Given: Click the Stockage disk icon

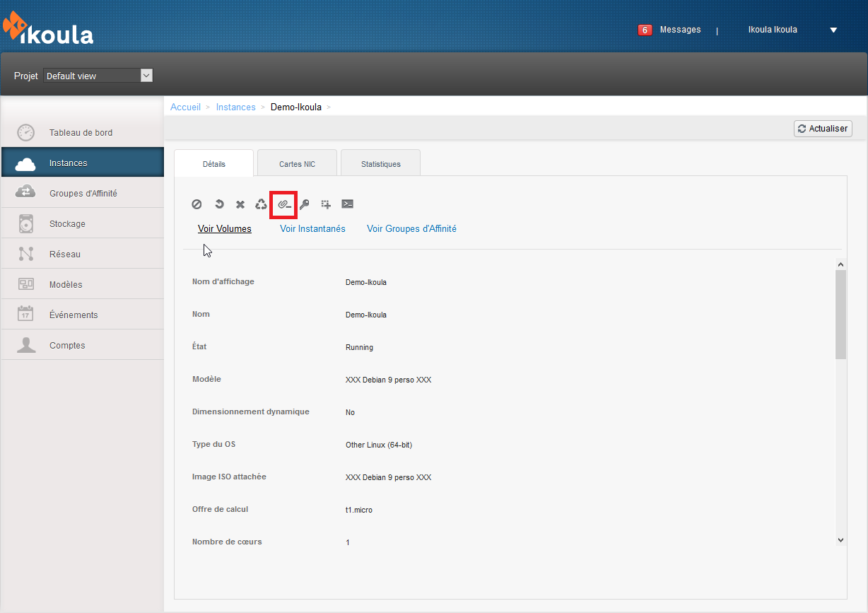Looking at the screenshot, I should click(26, 223).
